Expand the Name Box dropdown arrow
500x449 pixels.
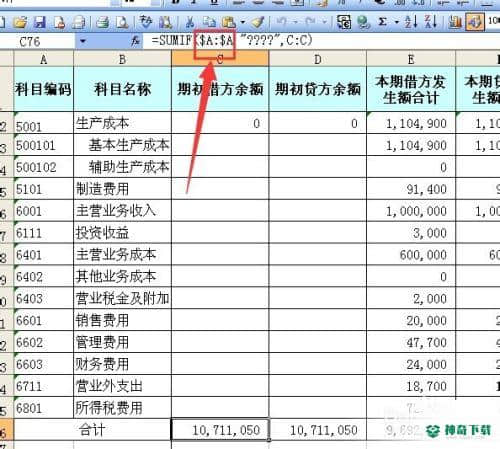coord(83,42)
